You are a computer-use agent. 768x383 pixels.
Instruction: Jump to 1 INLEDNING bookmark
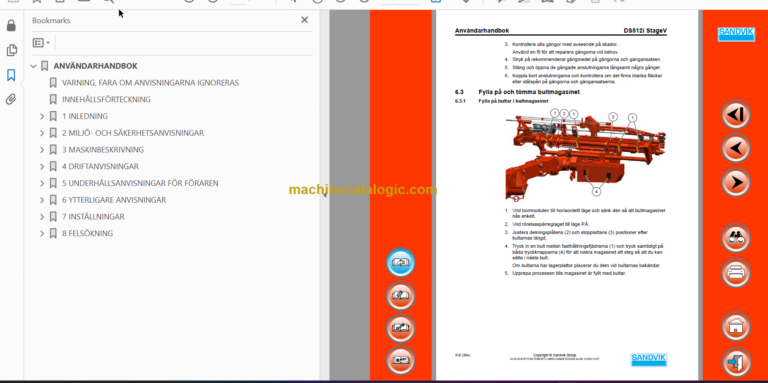tap(85, 117)
